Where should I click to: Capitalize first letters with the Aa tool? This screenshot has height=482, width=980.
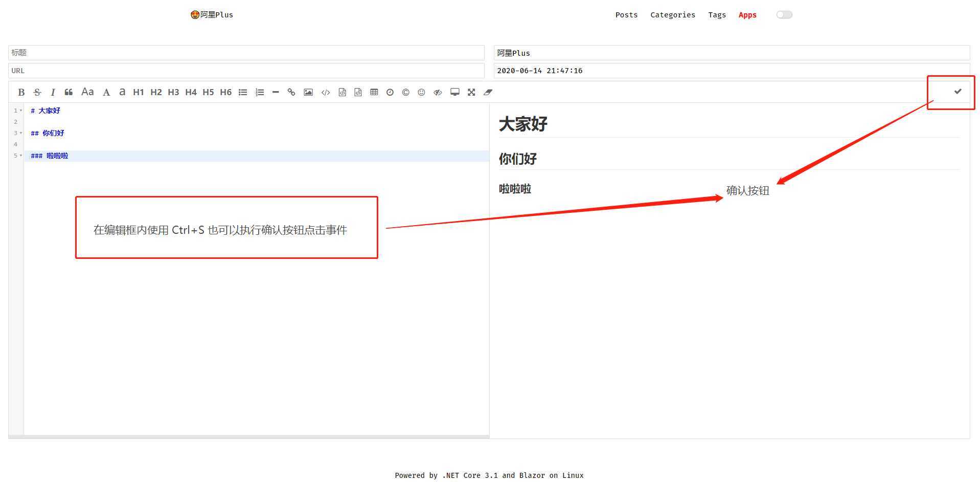click(87, 92)
